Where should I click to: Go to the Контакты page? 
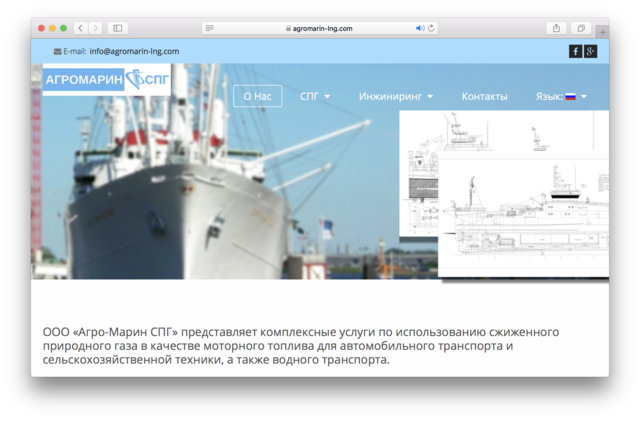pos(484,96)
